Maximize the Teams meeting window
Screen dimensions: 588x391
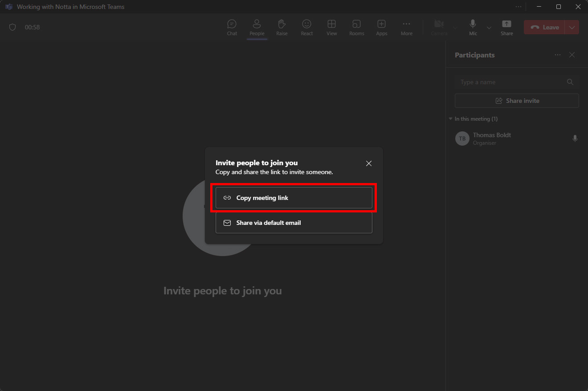click(559, 7)
